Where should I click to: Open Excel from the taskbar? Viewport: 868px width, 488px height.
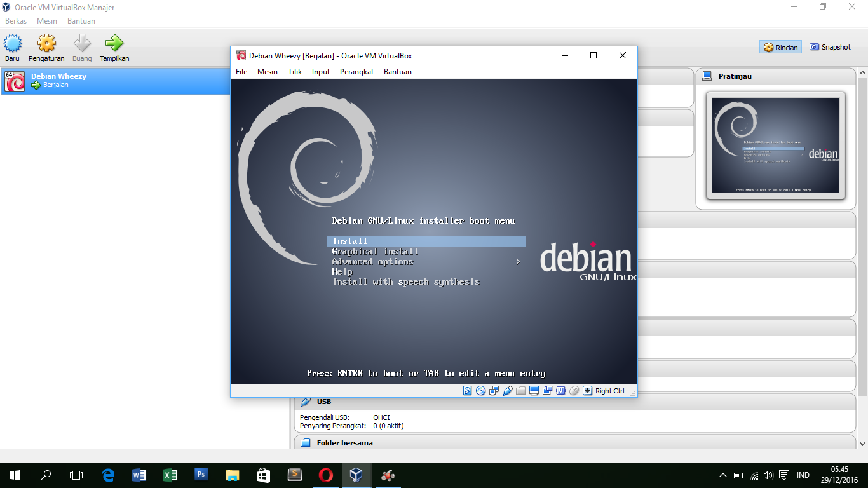tap(170, 475)
